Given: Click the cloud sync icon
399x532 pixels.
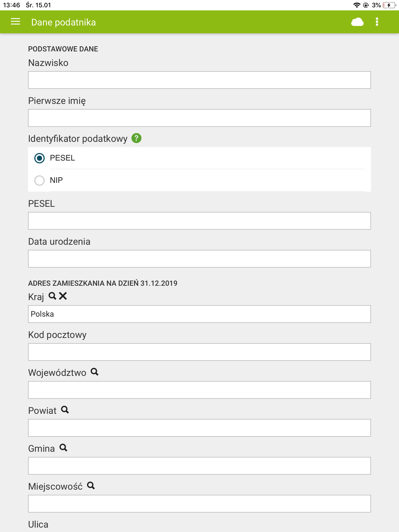Looking at the screenshot, I should (x=357, y=22).
